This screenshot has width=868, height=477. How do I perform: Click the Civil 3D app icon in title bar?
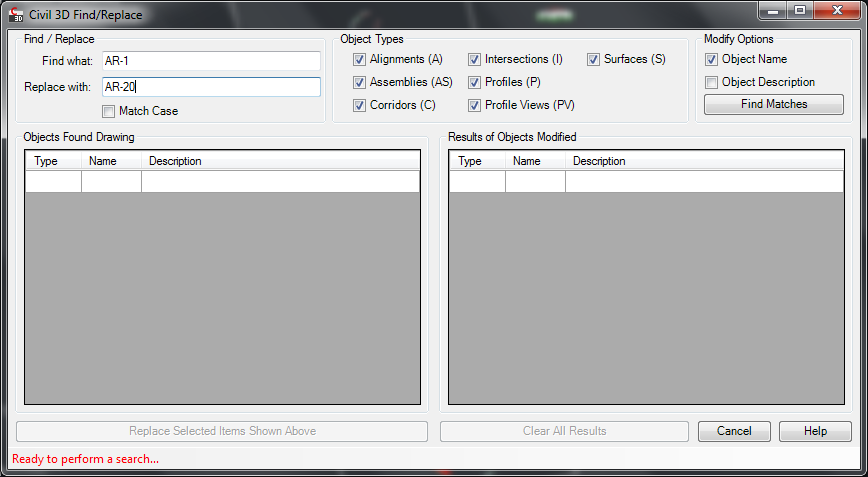tap(16, 14)
